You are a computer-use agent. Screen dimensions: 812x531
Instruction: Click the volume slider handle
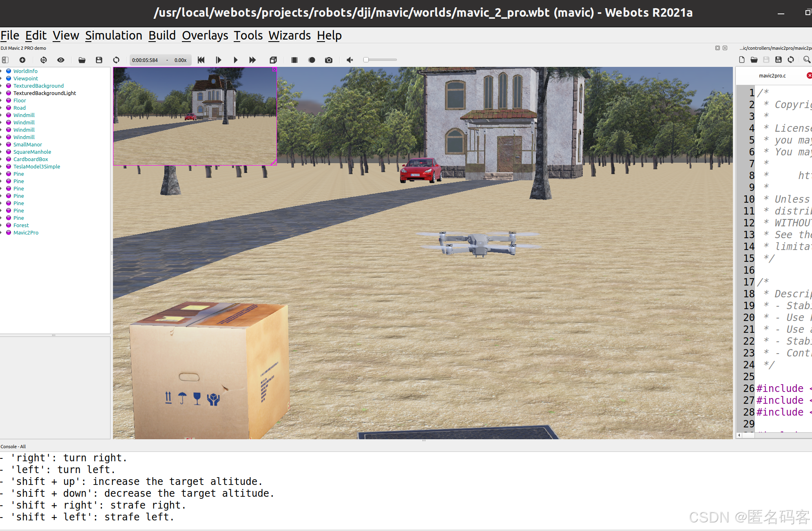click(x=366, y=60)
